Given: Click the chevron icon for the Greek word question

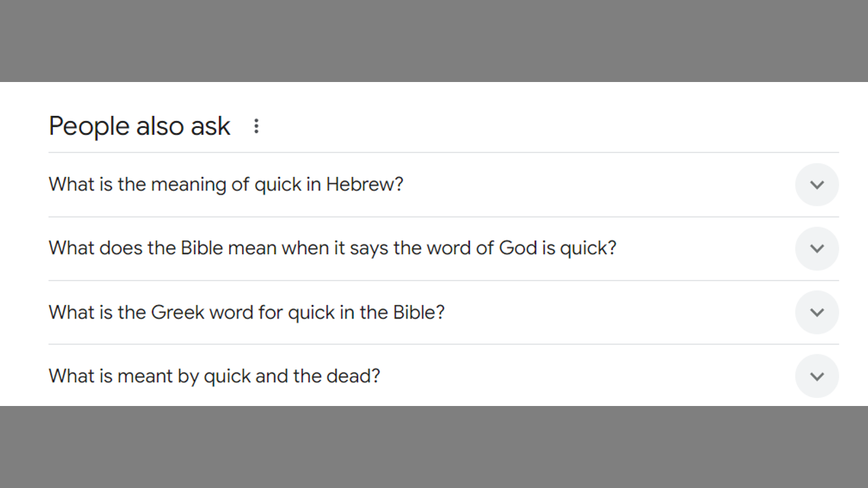Looking at the screenshot, I should coord(816,312).
